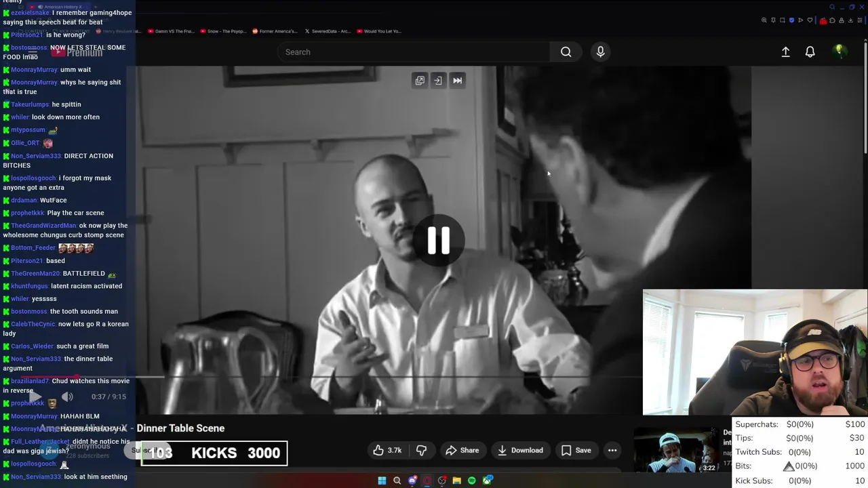
Task: Click the 'Twitch Subs:' goal row
Action: click(800, 452)
